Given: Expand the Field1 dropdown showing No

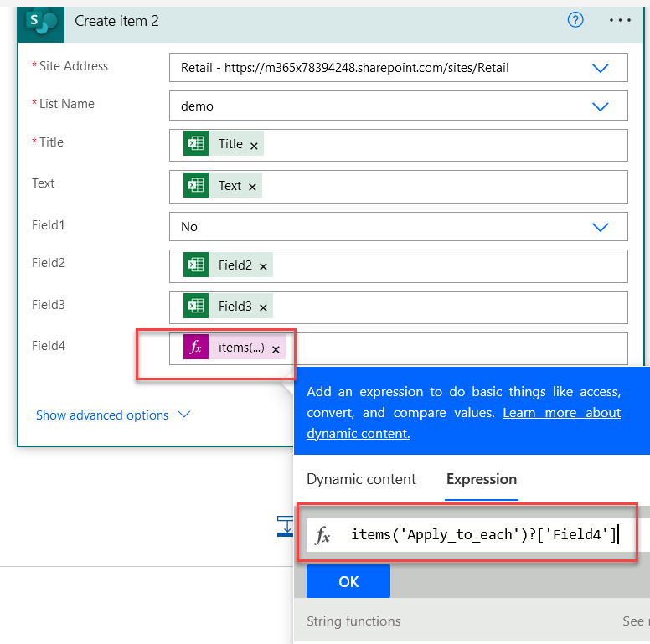Looking at the screenshot, I should click(601, 227).
